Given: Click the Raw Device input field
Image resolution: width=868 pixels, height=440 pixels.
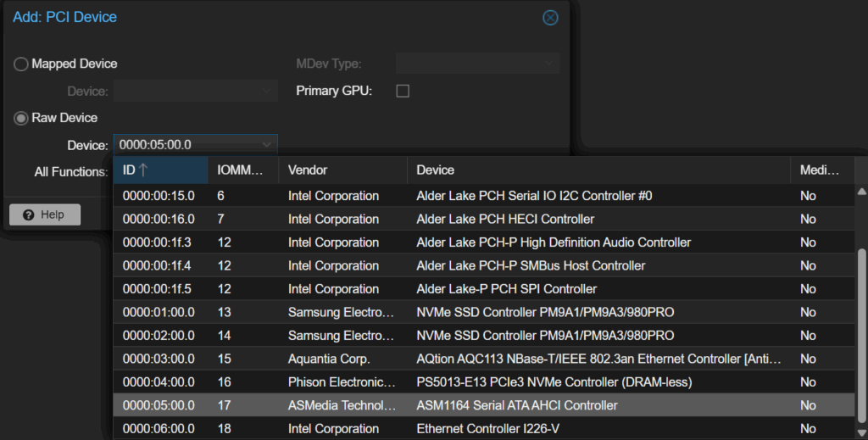Looking at the screenshot, I should [186, 145].
